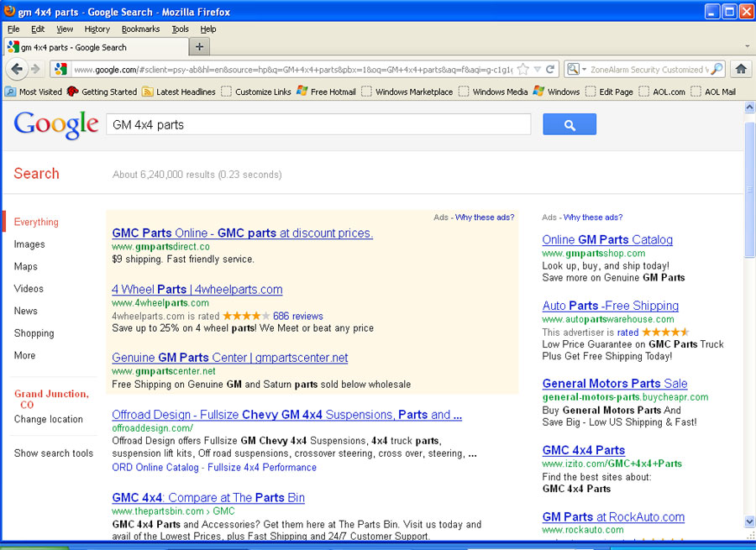
Task: Click the bookmark star in address bar
Action: (522, 70)
